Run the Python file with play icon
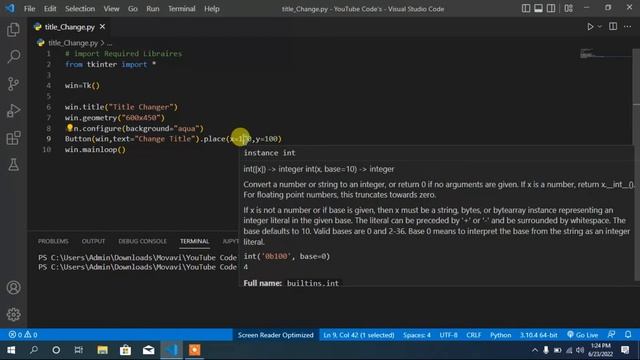 click(590, 27)
